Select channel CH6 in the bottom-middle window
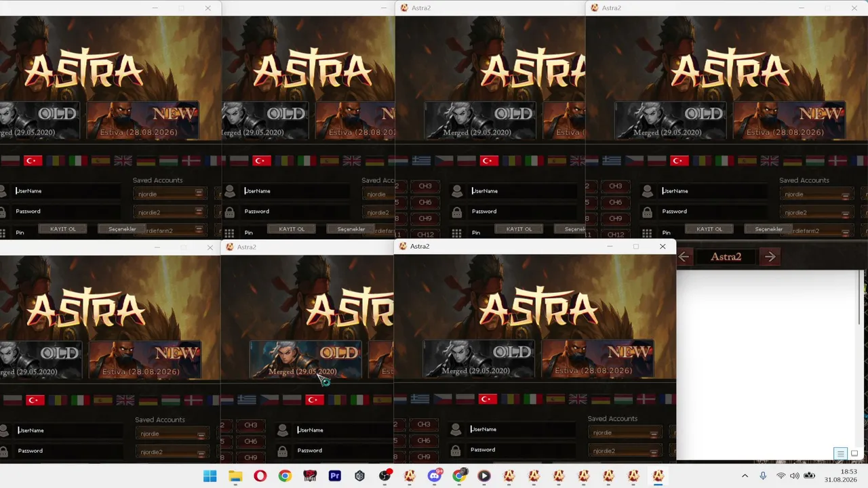This screenshot has height=488, width=868. point(251,441)
